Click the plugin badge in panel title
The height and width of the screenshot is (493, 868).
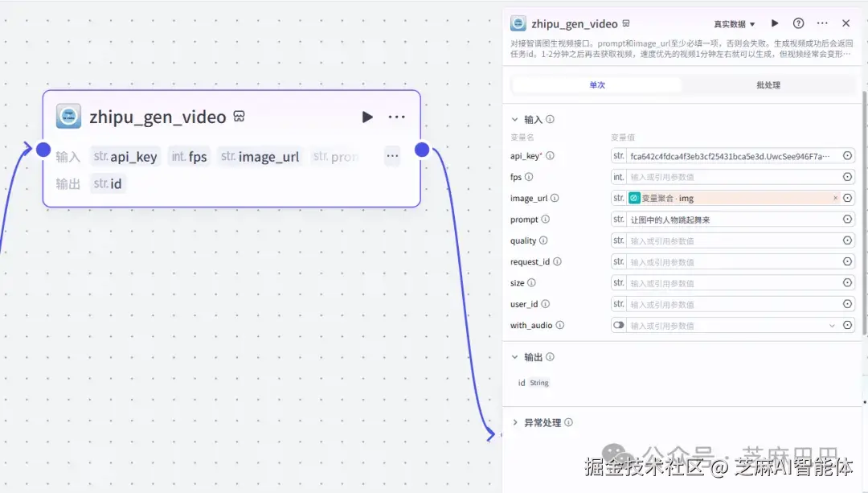point(626,23)
